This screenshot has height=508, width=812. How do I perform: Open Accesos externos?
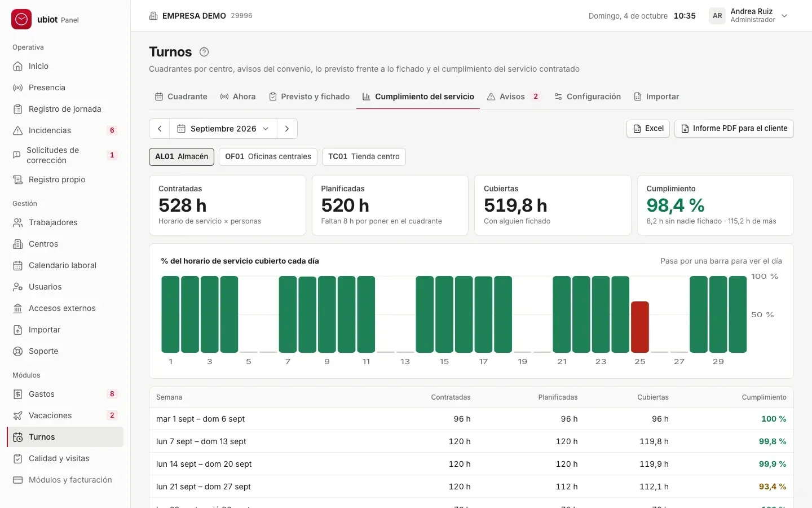(x=65, y=308)
